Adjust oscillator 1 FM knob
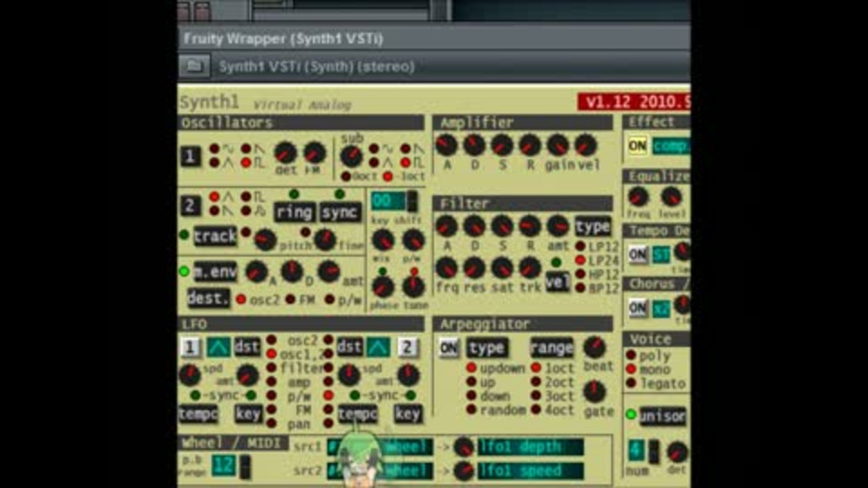The image size is (868, 488). [x=314, y=153]
